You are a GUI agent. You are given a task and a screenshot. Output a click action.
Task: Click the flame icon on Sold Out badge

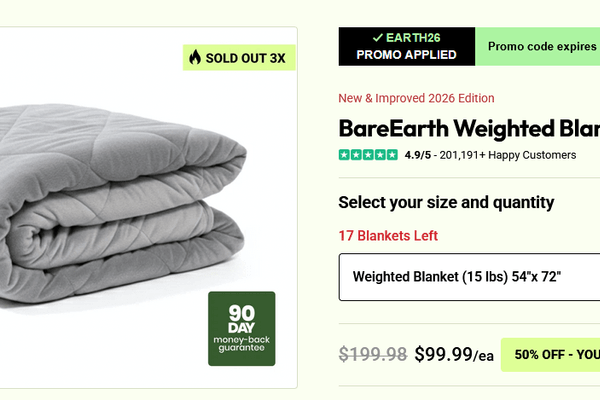pyautogui.click(x=194, y=58)
